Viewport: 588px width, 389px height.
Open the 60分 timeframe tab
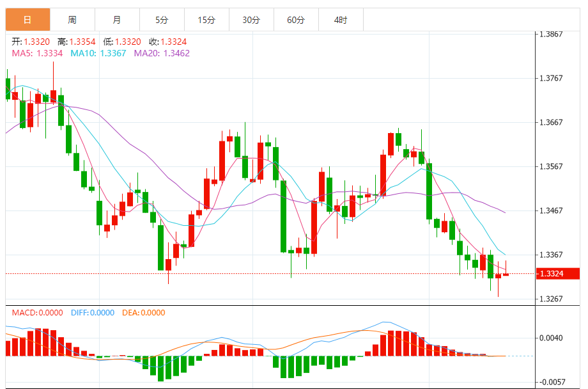point(296,20)
